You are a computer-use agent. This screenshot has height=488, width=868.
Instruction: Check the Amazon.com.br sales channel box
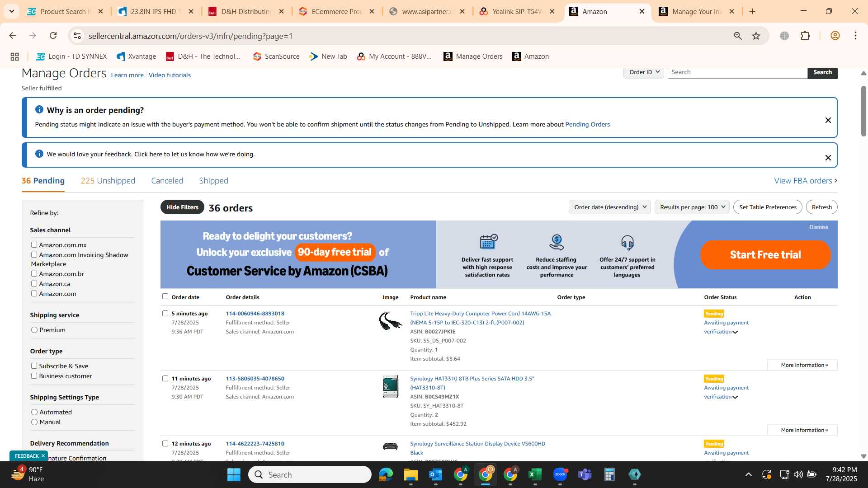pyautogui.click(x=34, y=273)
